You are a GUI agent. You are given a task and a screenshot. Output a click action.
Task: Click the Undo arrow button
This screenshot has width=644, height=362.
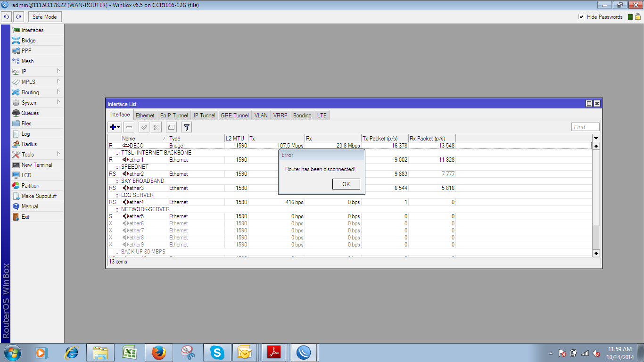(6, 17)
